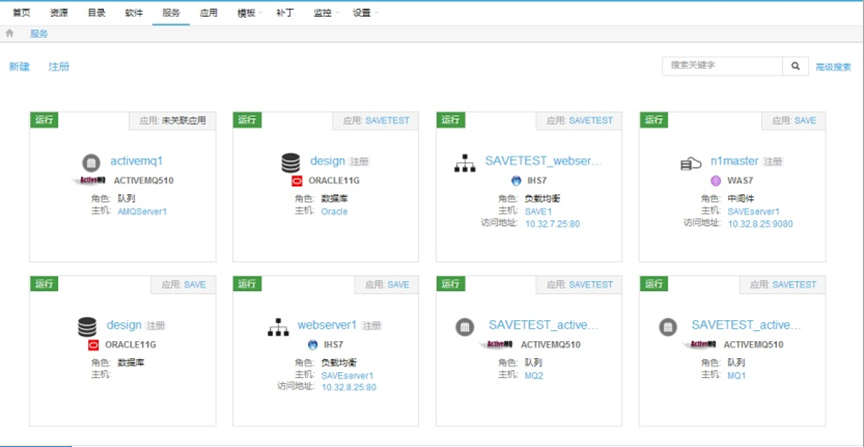Click the network topology icon beside webserver1
The height and width of the screenshot is (447, 864).
pos(277,326)
